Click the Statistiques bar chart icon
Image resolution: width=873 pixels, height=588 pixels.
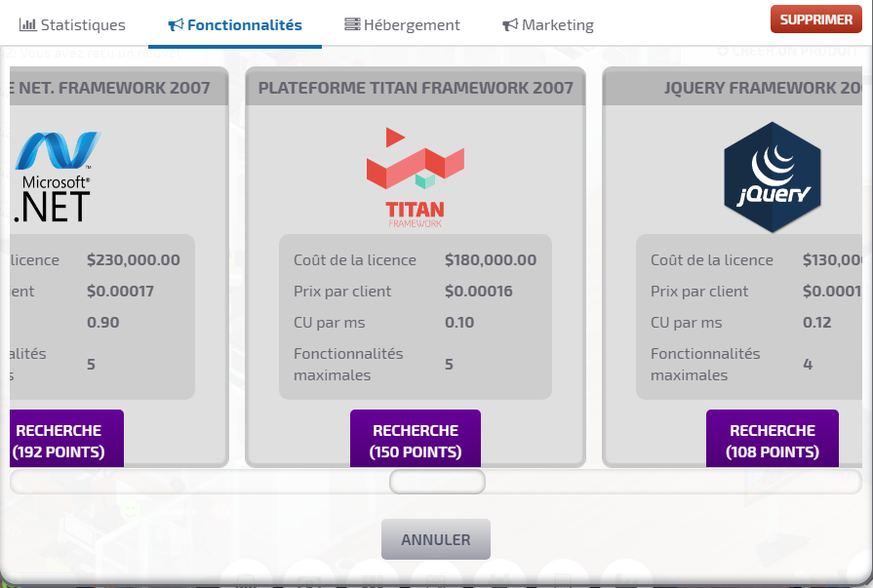27,24
